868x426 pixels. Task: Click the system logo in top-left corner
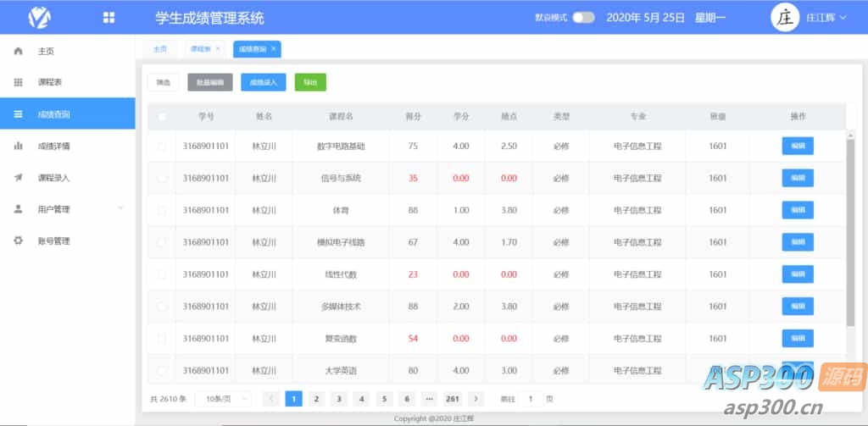[x=40, y=17]
